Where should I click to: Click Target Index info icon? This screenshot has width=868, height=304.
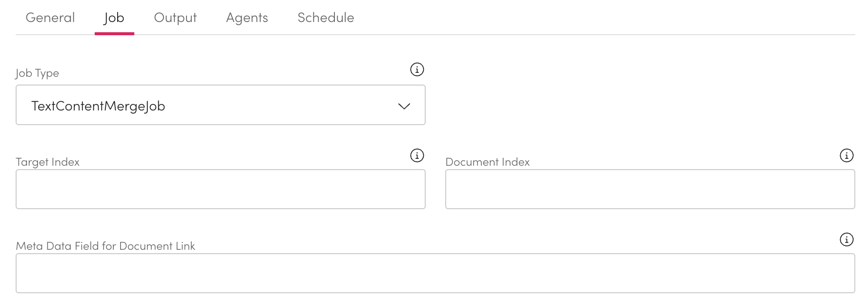416,155
